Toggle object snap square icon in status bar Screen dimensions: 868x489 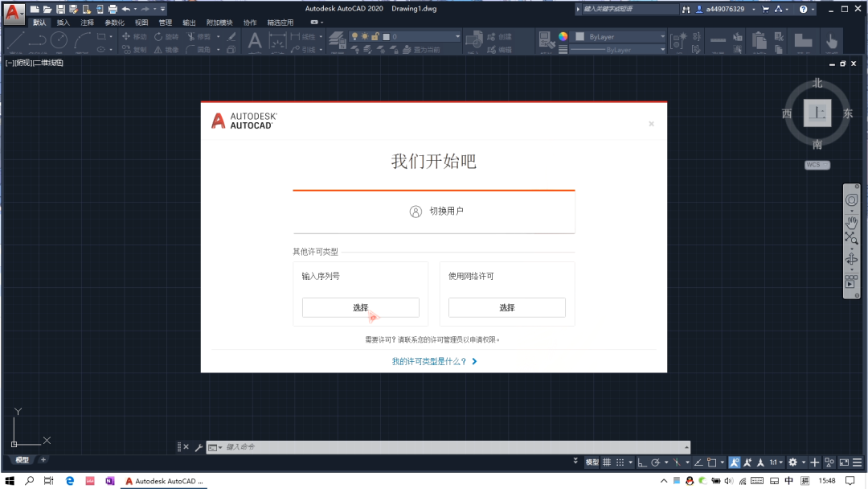[711, 462]
